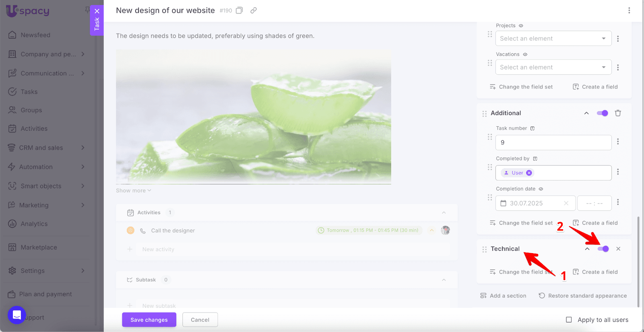Open Tasks in the sidebar
The image size is (644, 332).
tap(29, 92)
